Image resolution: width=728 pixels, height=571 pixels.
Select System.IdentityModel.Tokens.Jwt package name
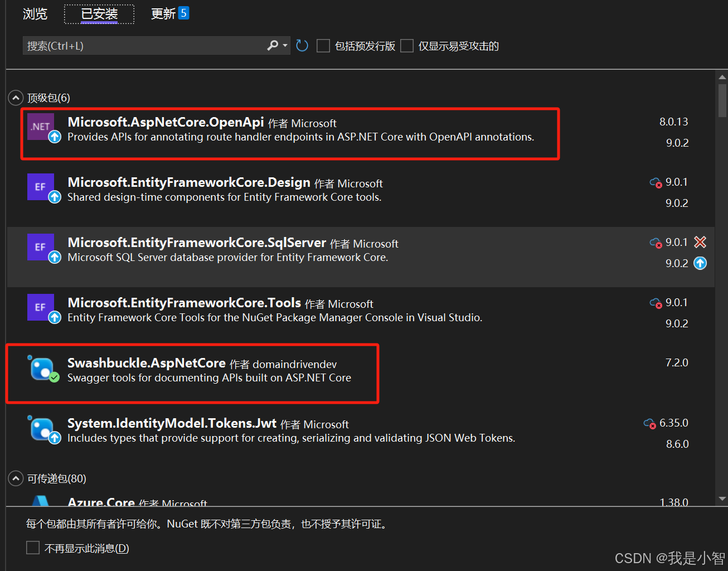172,423
